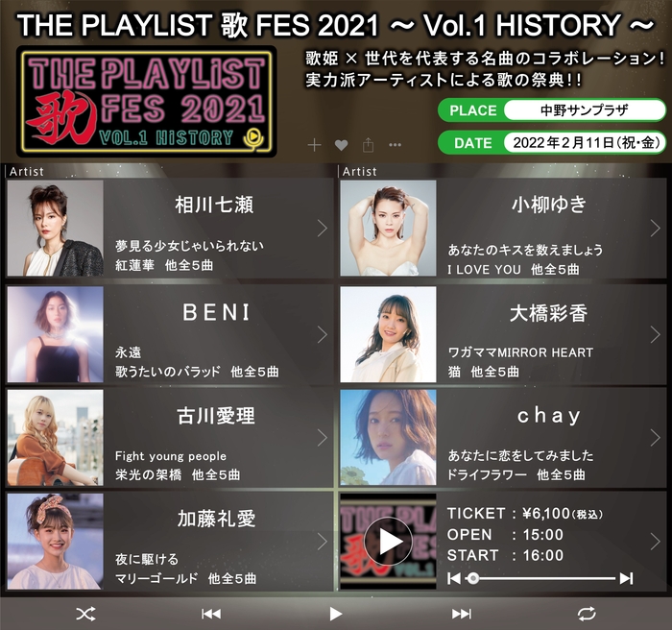Open the three-dots more options icon
This screenshot has height=630, width=672.
[395, 145]
